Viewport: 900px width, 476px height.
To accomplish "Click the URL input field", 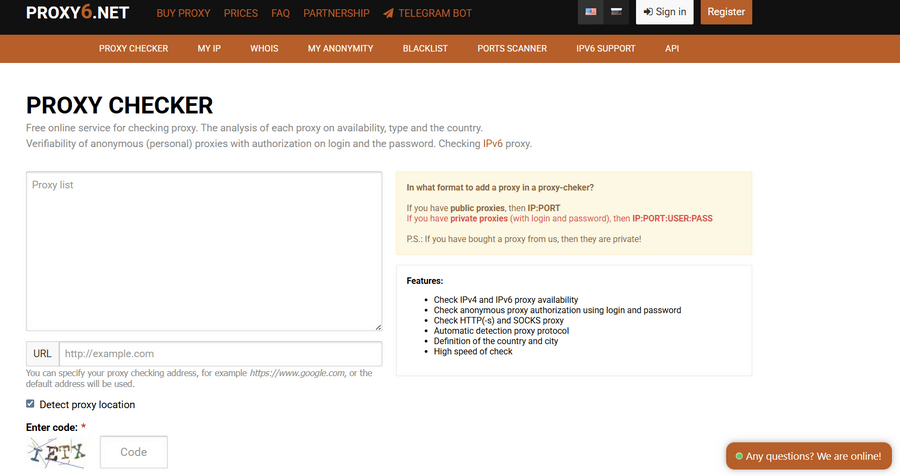I will click(220, 354).
